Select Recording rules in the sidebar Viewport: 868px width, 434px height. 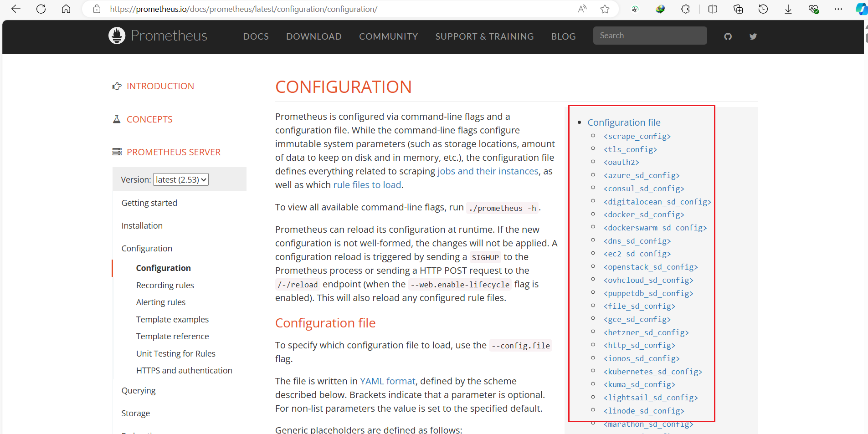(165, 285)
